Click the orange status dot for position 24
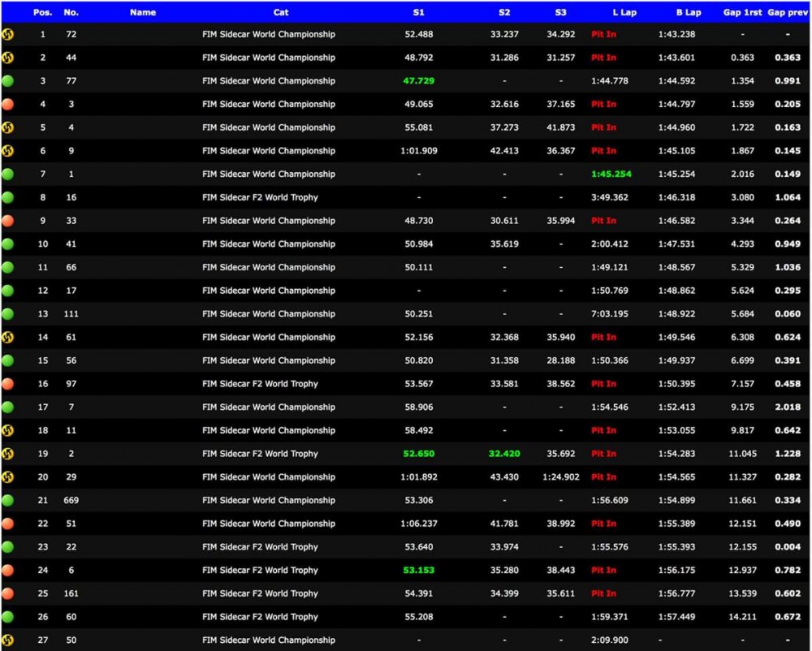Screen dimensions: 812x651 point(8,571)
